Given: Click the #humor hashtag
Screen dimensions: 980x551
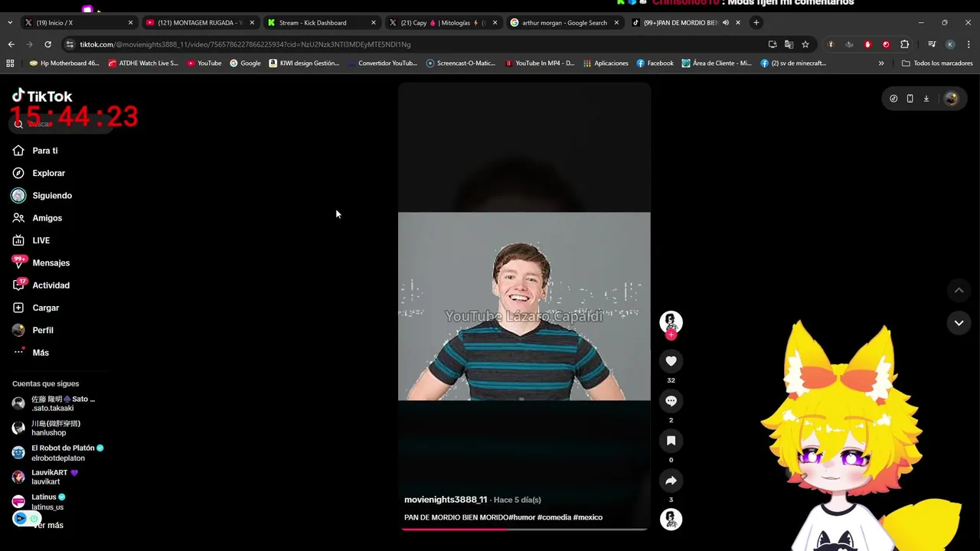Looking at the screenshot, I should [522, 517].
